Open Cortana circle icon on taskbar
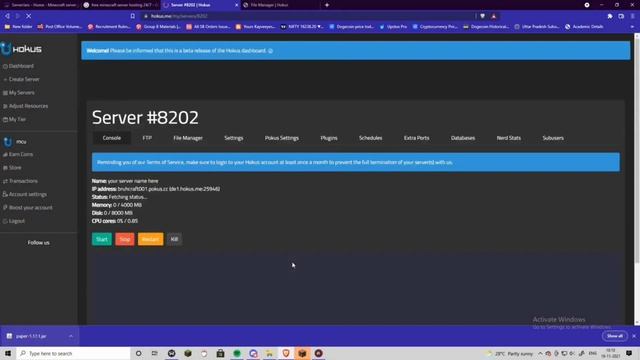This screenshot has height=360, width=640. coord(139,353)
